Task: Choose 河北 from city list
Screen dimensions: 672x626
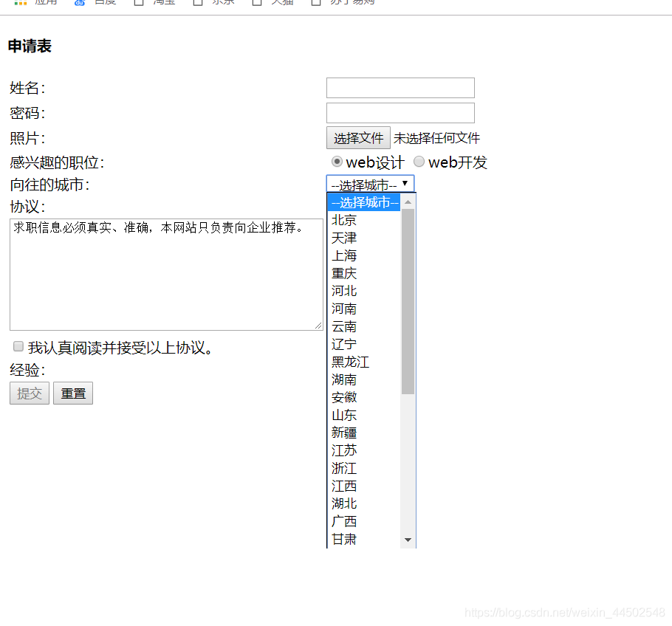Action: pyautogui.click(x=364, y=291)
